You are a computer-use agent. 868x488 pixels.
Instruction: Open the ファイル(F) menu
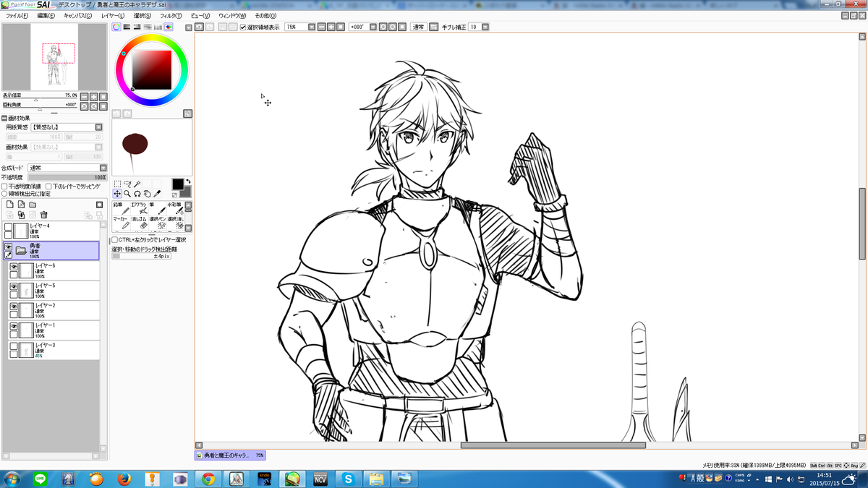[17, 15]
